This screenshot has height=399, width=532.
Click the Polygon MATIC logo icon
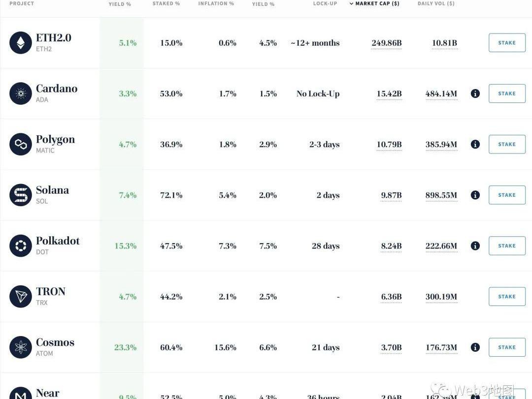coord(21,144)
